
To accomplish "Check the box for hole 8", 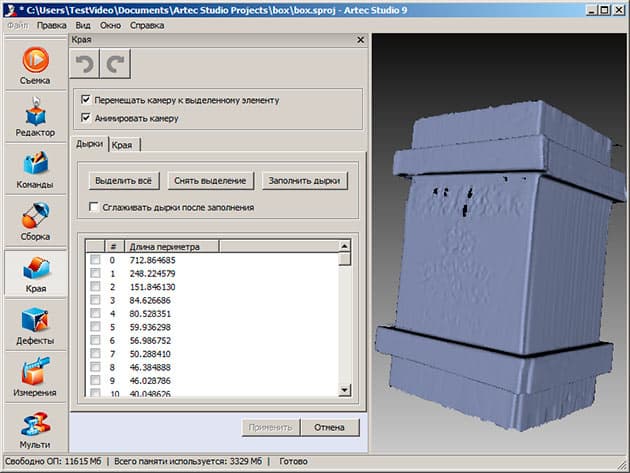I will 95,367.
